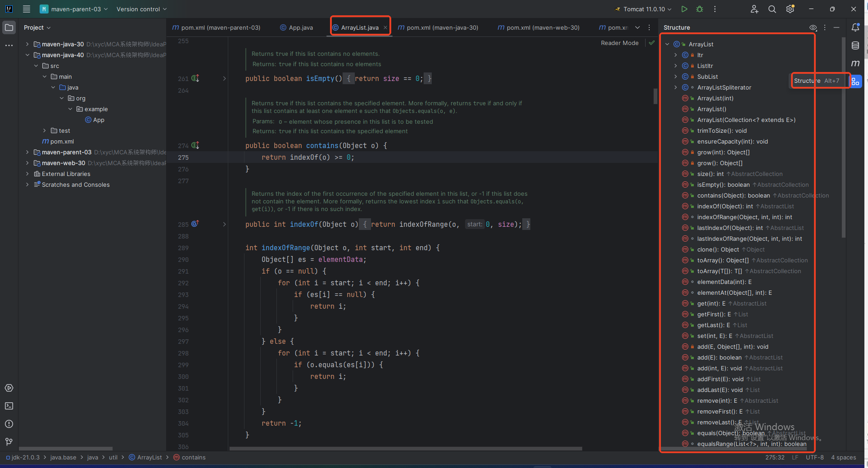This screenshot has height=468, width=868.
Task: Collapse the maven-java-40 project node
Action: tap(27, 55)
